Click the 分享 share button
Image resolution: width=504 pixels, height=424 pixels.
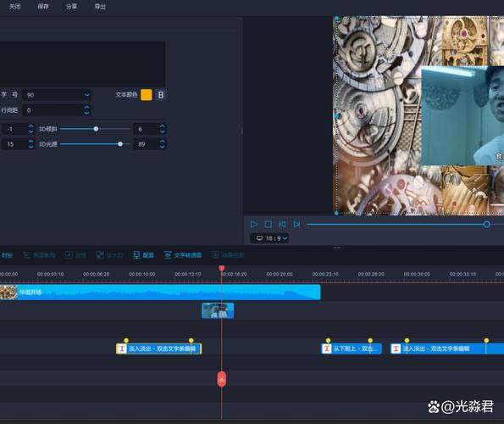pyautogui.click(x=71, y=7)
